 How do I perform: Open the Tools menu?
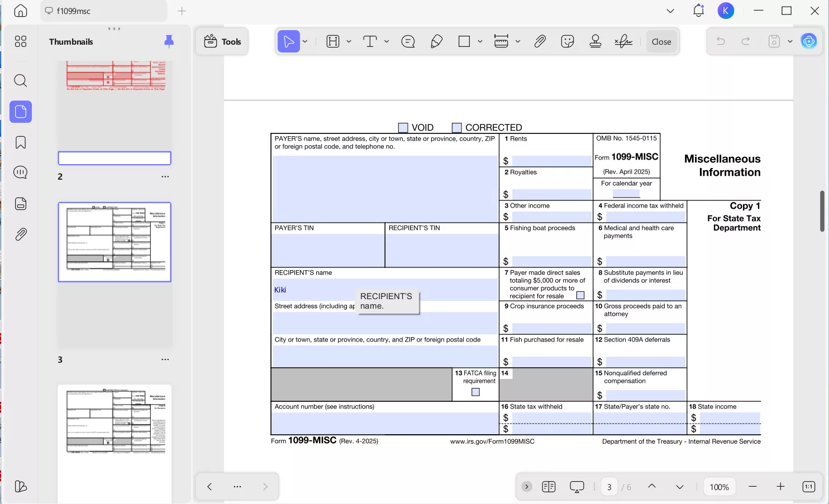(222, 41)
